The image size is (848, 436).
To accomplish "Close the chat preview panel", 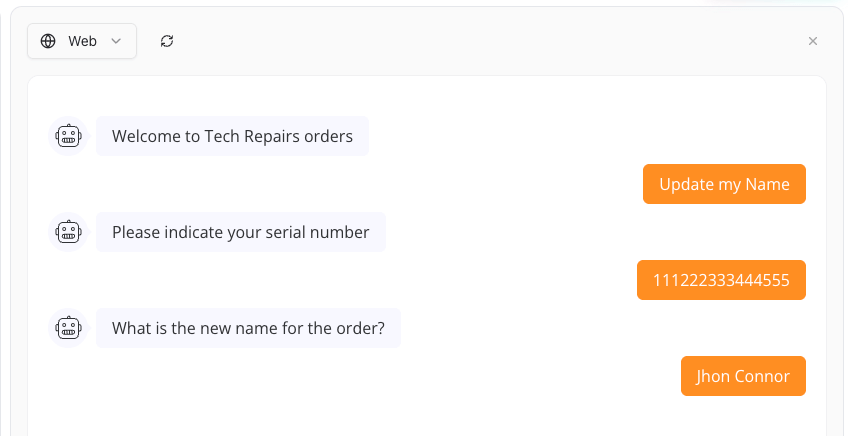I will pos(812,41).
